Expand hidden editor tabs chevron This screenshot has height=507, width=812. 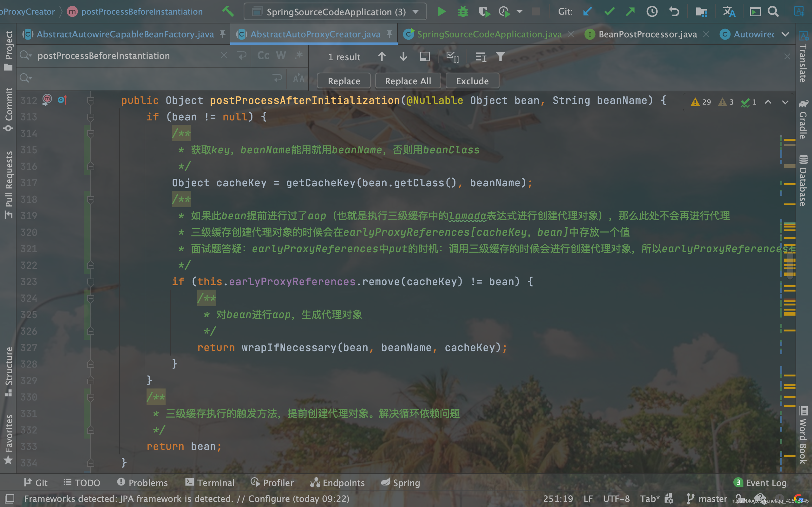click(x=785, y=34)
